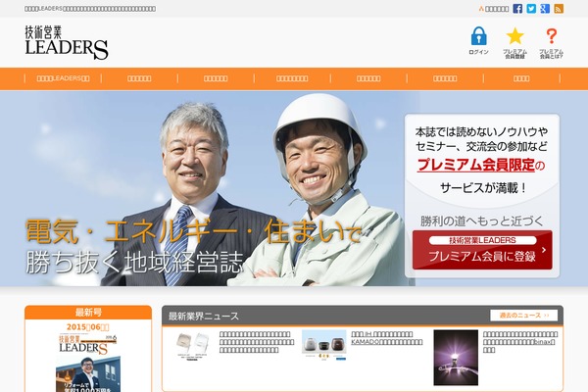The width and height of the screenshot is (588, 392).
Task: Click the red question mark プレミアム会員とは icon
Action: [x=551, y=43]
